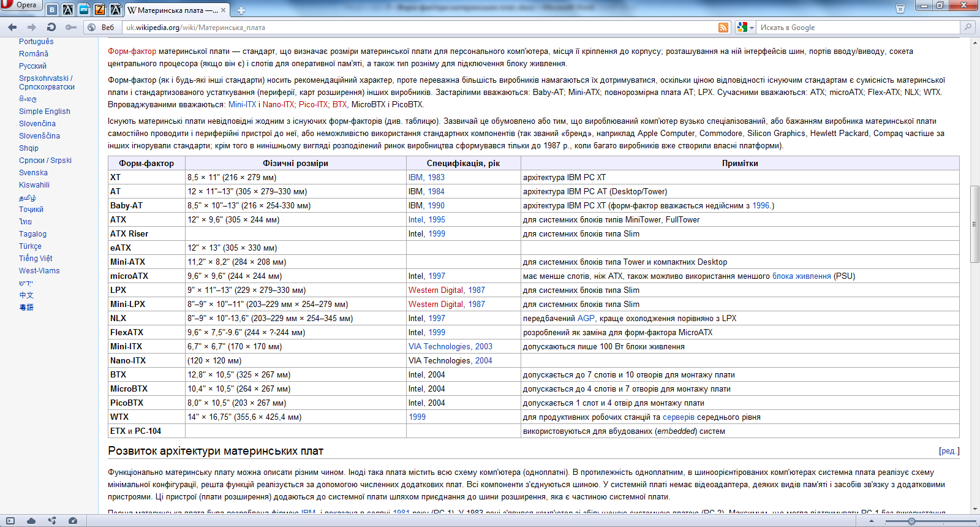The height and width of the screenshot is (527, 980).
Task: Open the Simple English language link
Action: coord(45,112)
